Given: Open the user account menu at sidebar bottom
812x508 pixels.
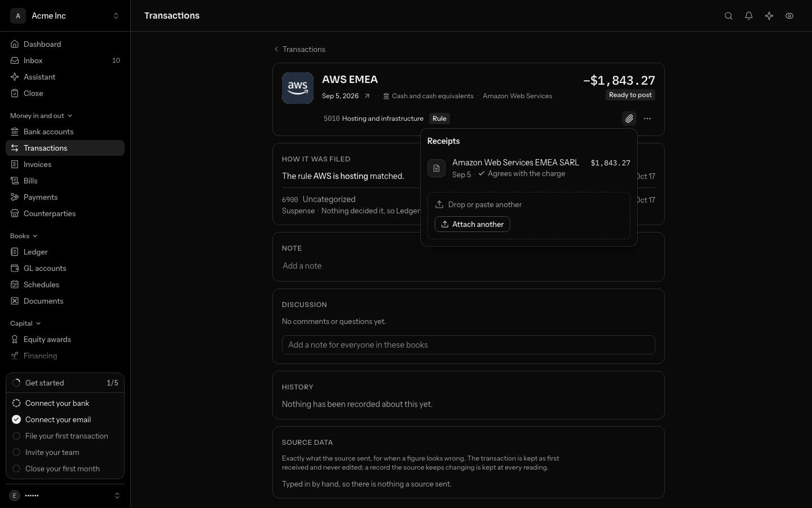Looking at the screenshot, I should (x=65, y=496).
